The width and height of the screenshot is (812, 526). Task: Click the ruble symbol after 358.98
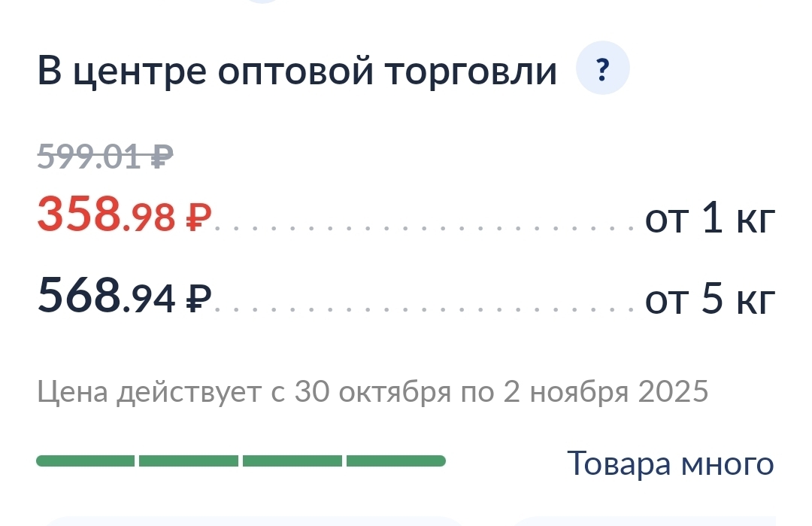197,218
